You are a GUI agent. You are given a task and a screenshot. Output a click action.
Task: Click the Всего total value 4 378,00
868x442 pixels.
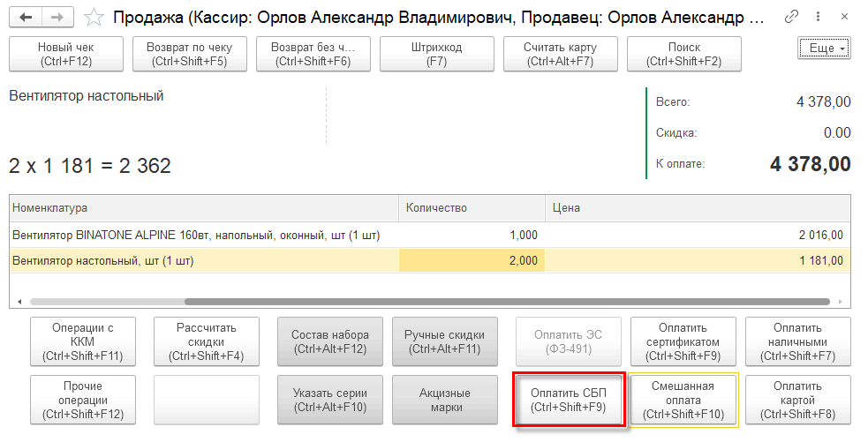824,101
